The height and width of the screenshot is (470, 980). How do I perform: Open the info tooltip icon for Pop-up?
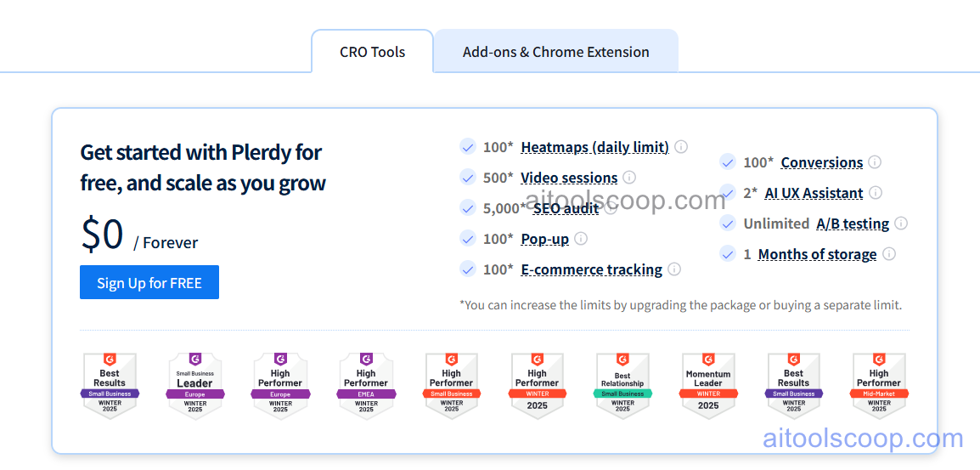point(581,239)
